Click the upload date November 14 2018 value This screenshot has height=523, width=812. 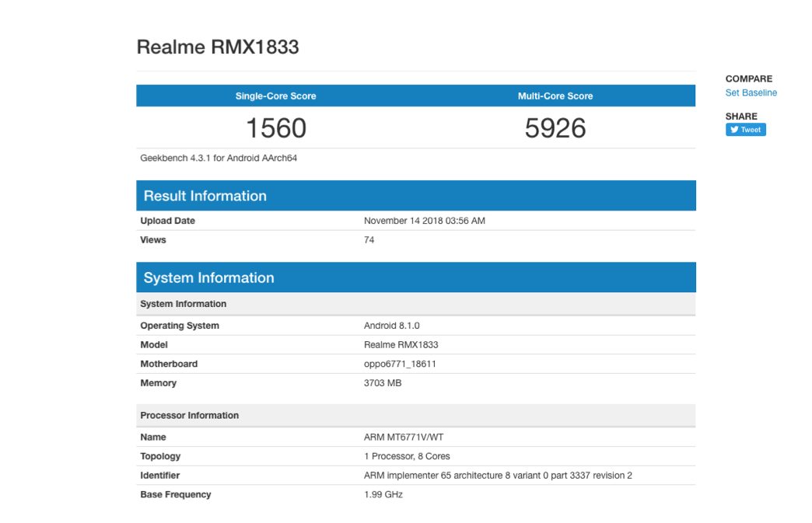coord(424,221)
